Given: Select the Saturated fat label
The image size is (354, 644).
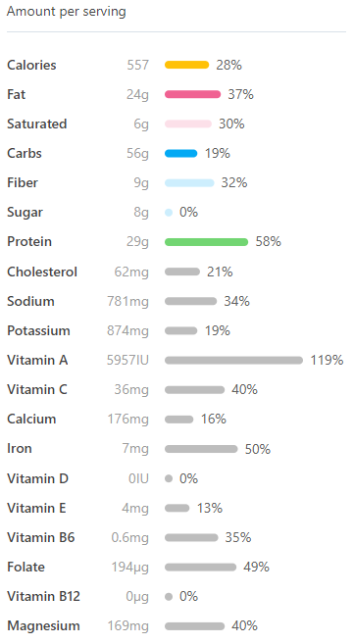Looking at the screenshot, I should point(37,124).
